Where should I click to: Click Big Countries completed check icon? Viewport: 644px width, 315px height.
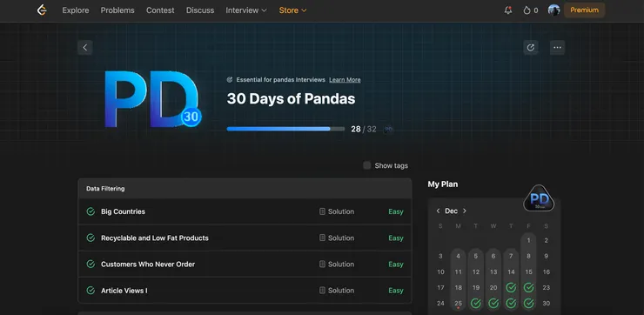tap(91, 211)
